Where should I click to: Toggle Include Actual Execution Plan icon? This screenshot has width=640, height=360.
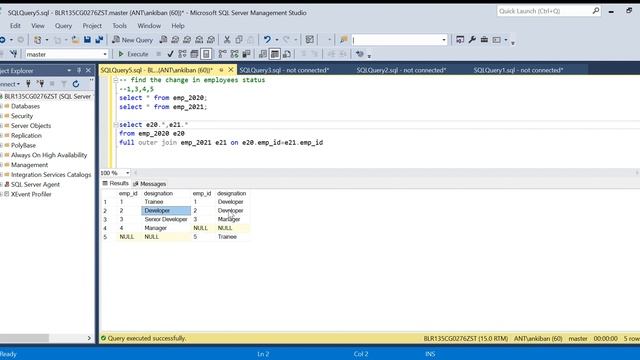point(222,54)
